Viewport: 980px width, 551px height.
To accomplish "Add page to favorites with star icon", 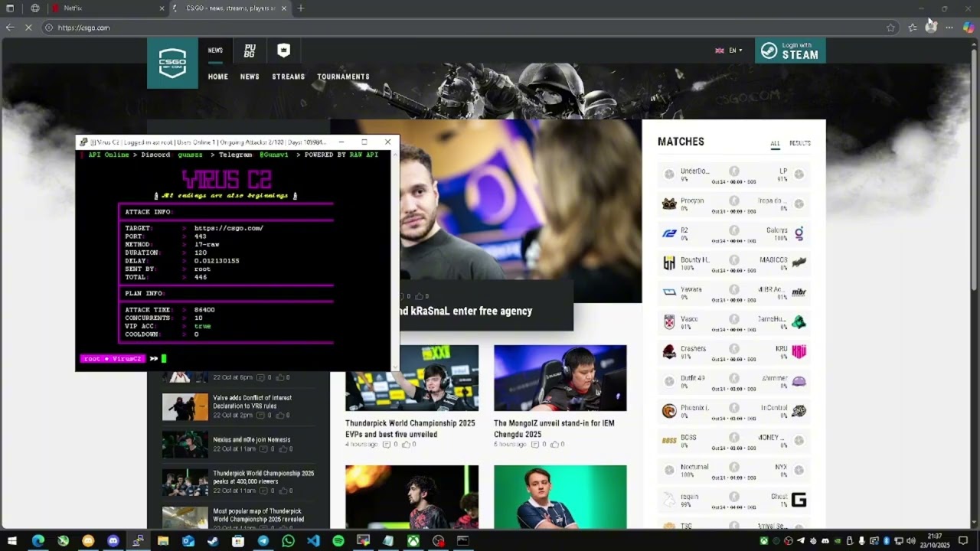I will (890, 28).
